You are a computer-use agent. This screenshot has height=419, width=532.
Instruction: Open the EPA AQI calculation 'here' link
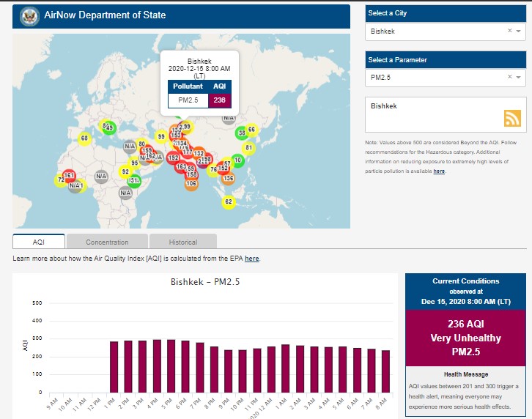click(251, 259)
